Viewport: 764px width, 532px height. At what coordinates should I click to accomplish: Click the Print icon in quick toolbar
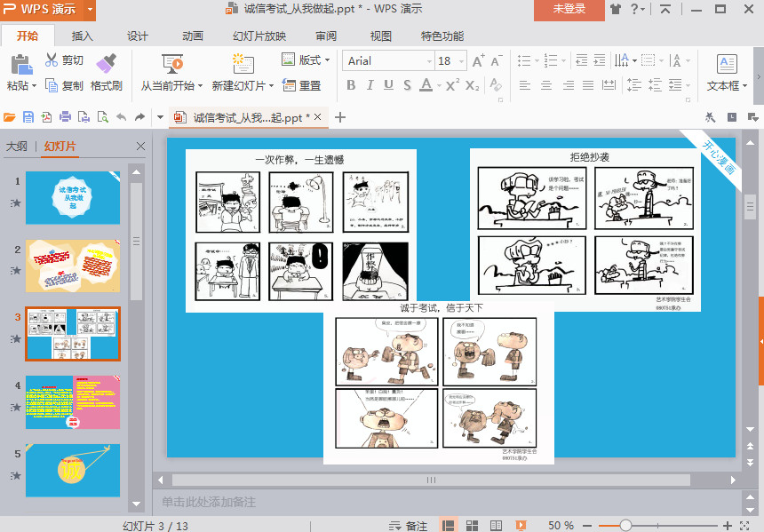[65, 117]
